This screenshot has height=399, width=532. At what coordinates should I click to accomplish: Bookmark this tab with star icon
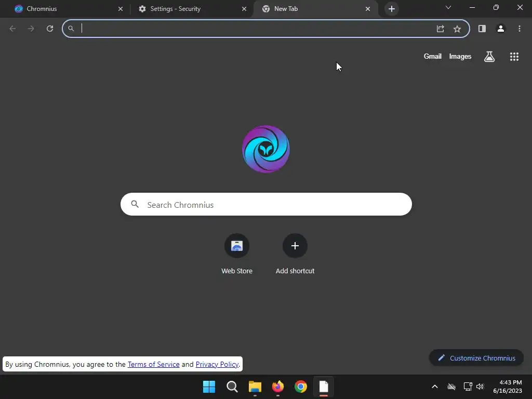click(457, 29)
